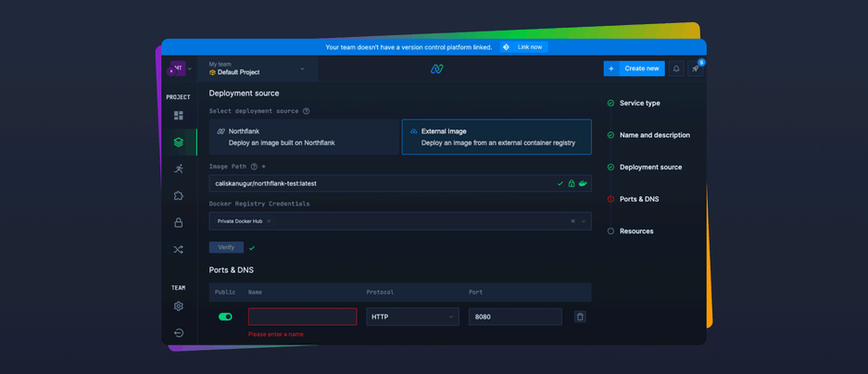Delete the port row with trash icon

(x=580, y=317)
